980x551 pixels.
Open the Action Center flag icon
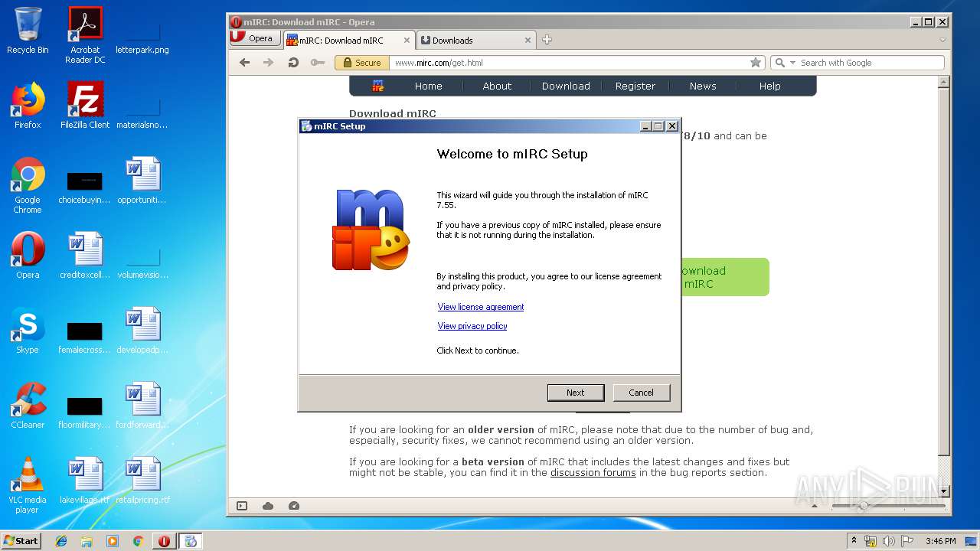click(906, 541)
